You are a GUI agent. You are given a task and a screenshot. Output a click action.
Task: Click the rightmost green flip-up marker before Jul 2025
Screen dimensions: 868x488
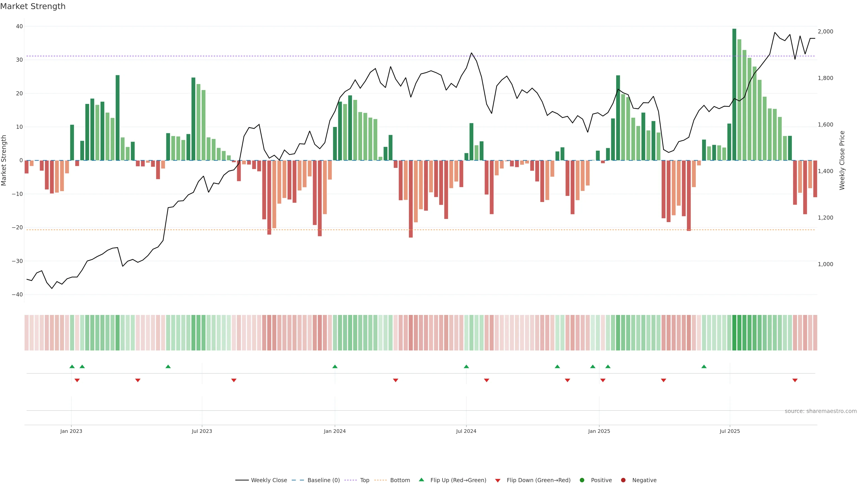704,366
